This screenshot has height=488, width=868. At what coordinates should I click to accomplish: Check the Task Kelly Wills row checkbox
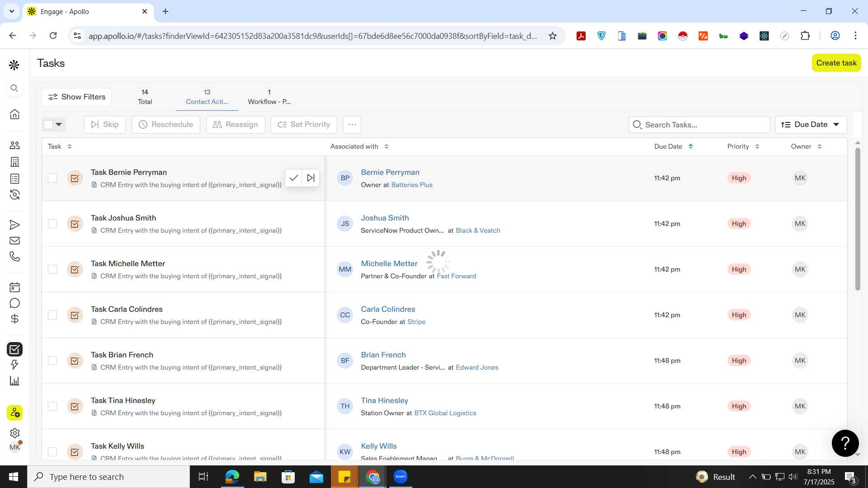(52, 452)
